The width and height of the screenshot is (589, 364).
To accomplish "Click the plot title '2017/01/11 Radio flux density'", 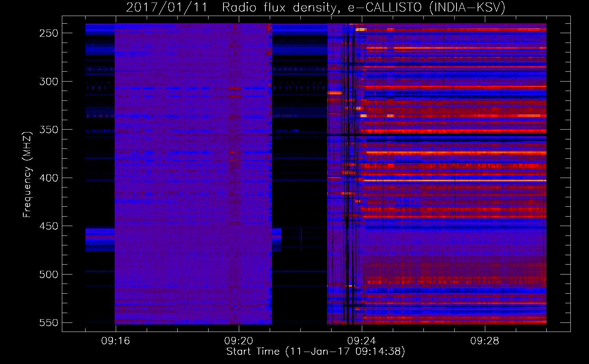I will [316, 7].
